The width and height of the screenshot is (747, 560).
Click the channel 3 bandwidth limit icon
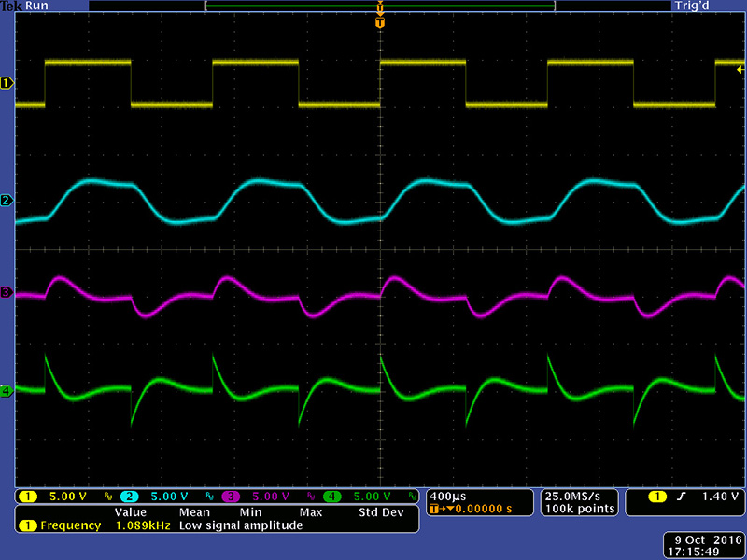pyautogui.click(x=311, y=497)
